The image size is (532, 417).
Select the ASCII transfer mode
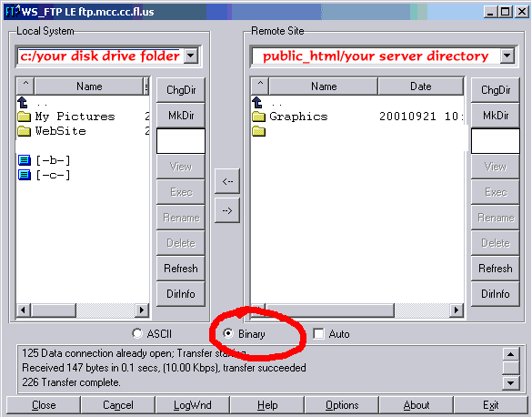(137, 333)
